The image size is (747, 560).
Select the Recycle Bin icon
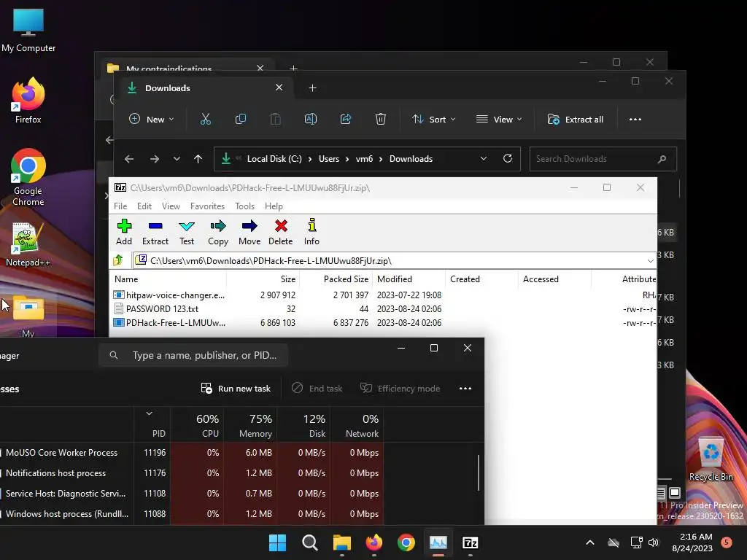(x=711, y=459)
